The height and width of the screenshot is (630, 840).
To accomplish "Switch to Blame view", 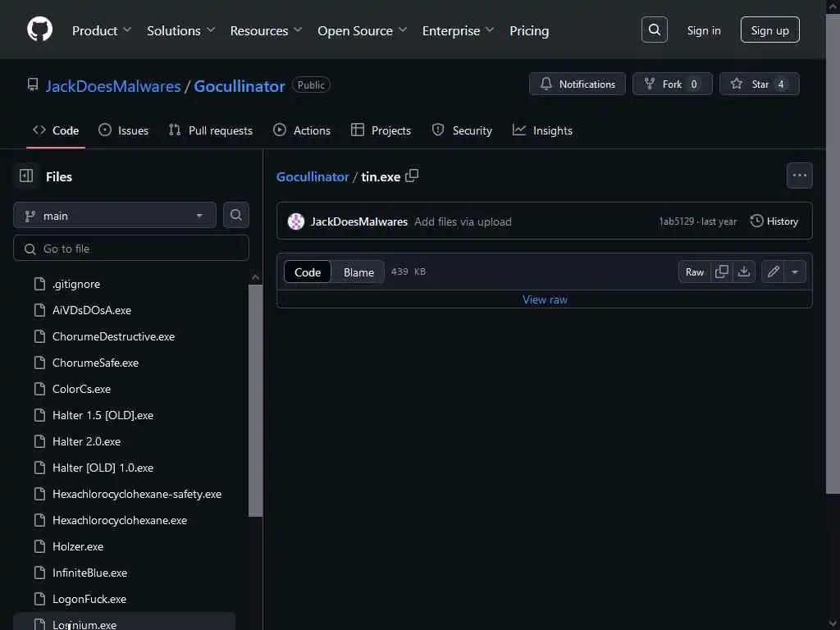I will (358, 272).
